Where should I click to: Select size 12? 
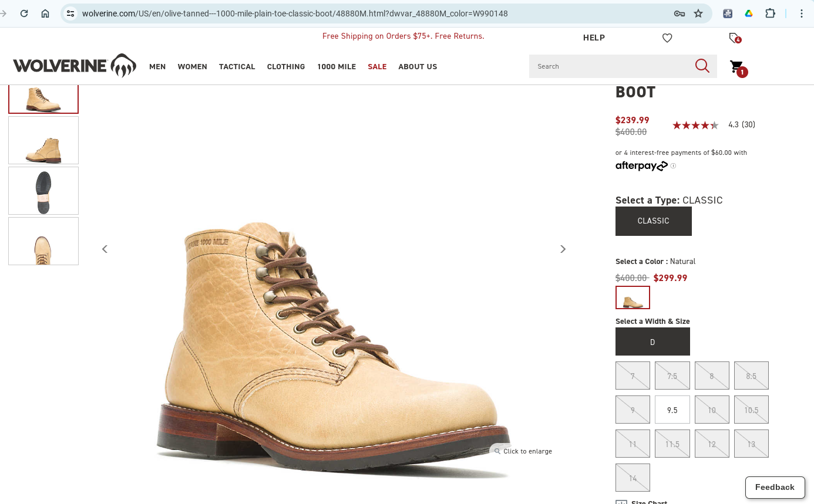[712, 444]
